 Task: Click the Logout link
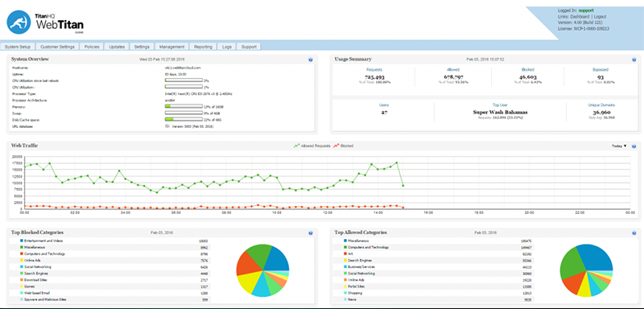[x=600, y=17]
